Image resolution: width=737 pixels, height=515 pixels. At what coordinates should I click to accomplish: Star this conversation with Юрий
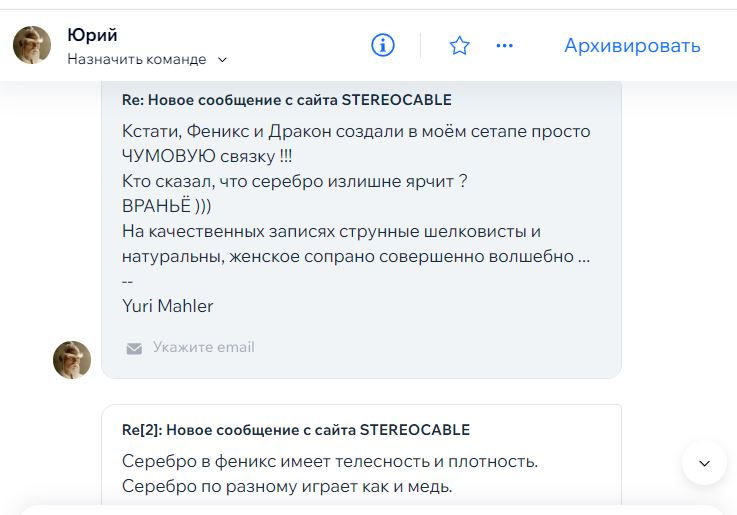pyautogui.click(x=459, y=45)
